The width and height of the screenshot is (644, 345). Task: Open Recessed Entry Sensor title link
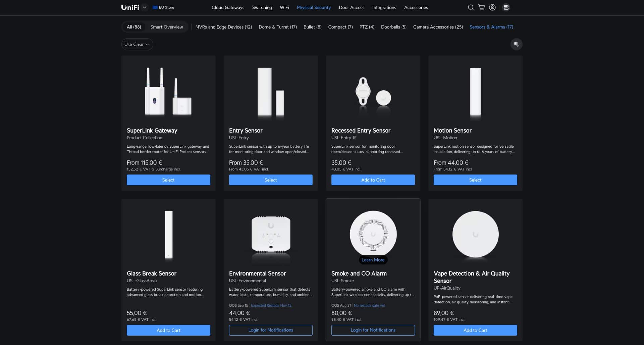click(361, 131)
